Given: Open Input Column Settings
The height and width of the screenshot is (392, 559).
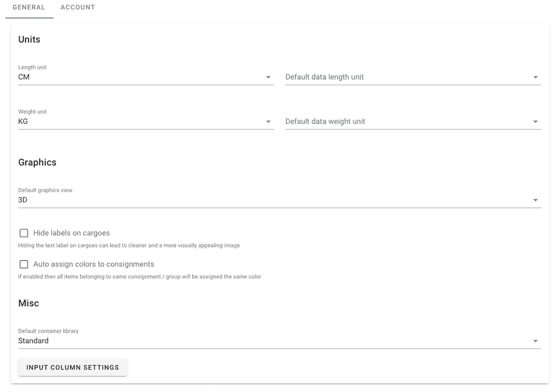Looking at the screenshot, I should click(73, 368).
